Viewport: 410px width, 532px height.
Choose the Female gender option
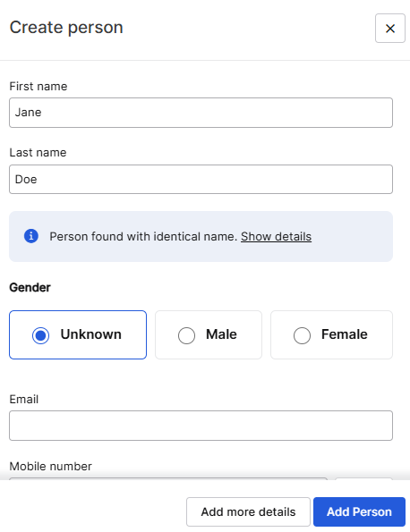pos(331,334)
